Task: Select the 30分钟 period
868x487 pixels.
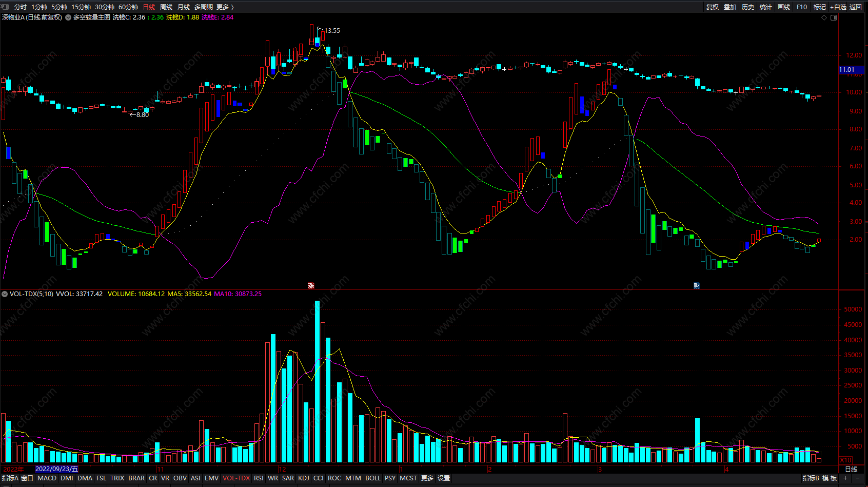Action: tap(105, 7)
